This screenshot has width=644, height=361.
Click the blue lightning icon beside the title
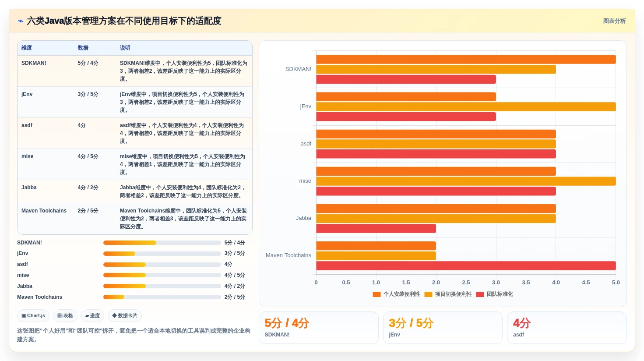20,21
